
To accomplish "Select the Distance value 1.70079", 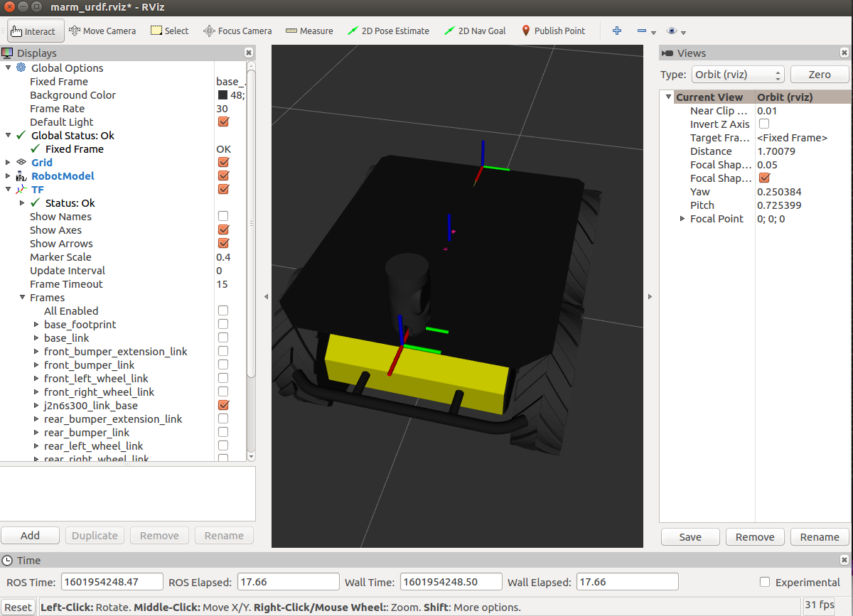I will (x=776, y=151).
